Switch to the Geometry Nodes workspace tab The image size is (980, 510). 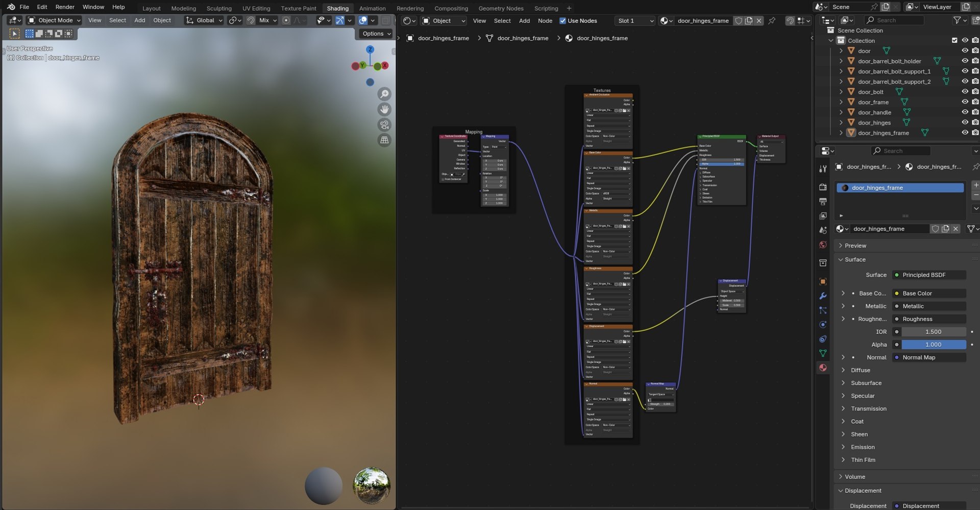point(501,8)
